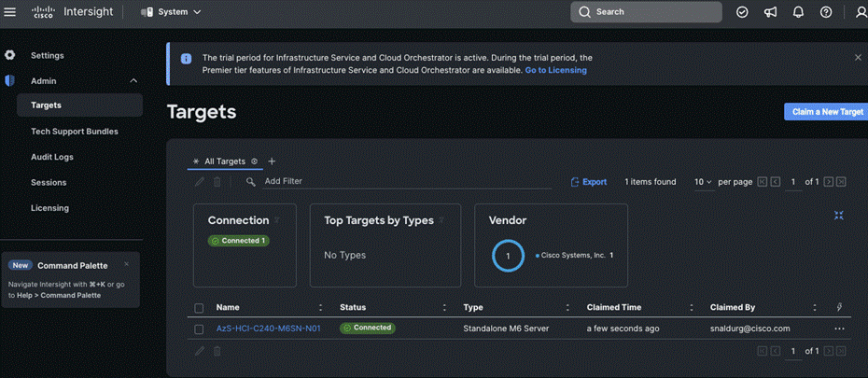Screen dimensions: 868x378
Task: Click the Cisco Intersight logo
Action: [72, 11]
